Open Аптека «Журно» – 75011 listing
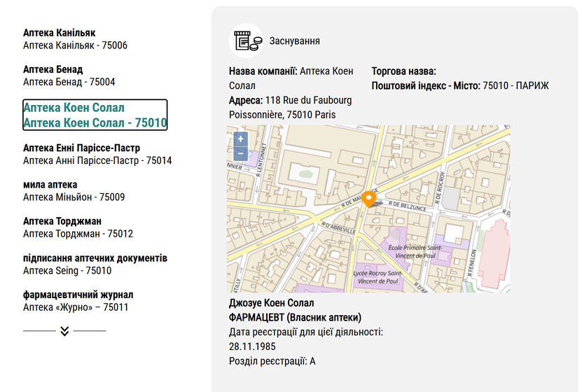Image resolution: width=582 pixels, height=392 pixels. 76,307
